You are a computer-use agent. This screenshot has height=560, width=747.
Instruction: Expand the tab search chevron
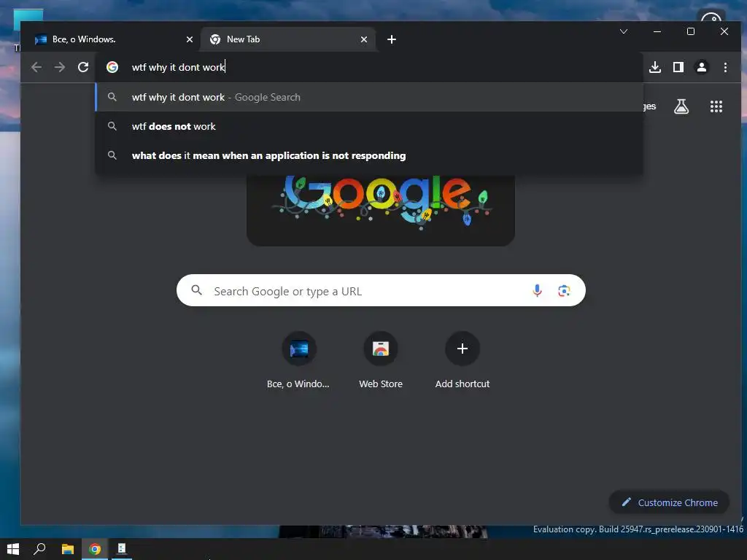[624, 31]
